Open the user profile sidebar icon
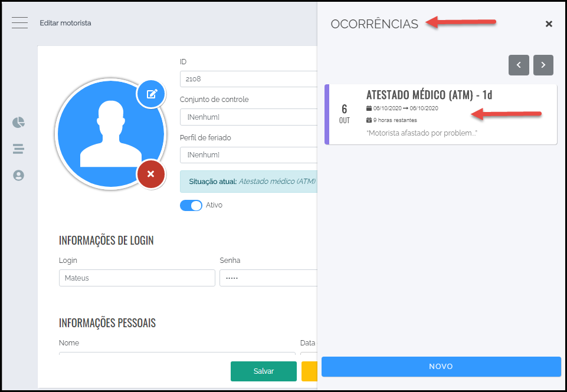 point(19,175)
